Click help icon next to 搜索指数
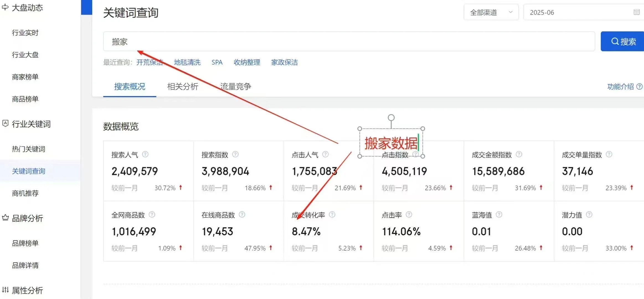Screen dimensions: 644x299 click(x=235, y=154)
